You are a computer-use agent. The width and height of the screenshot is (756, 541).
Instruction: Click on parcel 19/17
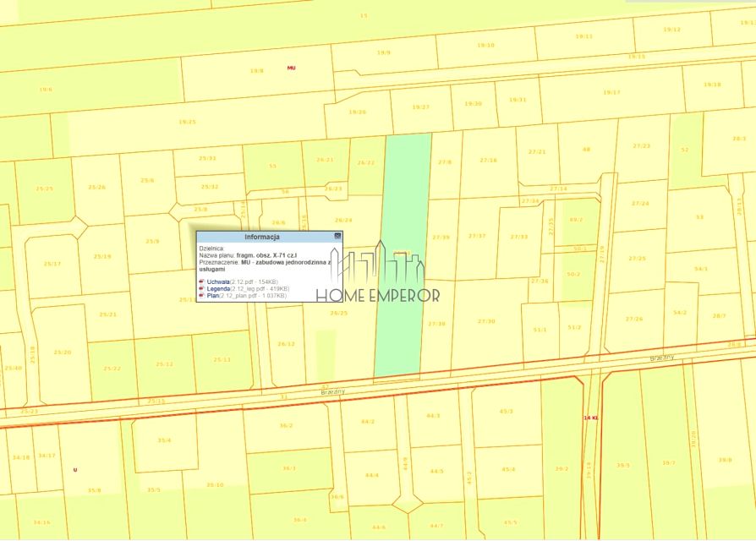pyautogui.click(x=611, y=92)
